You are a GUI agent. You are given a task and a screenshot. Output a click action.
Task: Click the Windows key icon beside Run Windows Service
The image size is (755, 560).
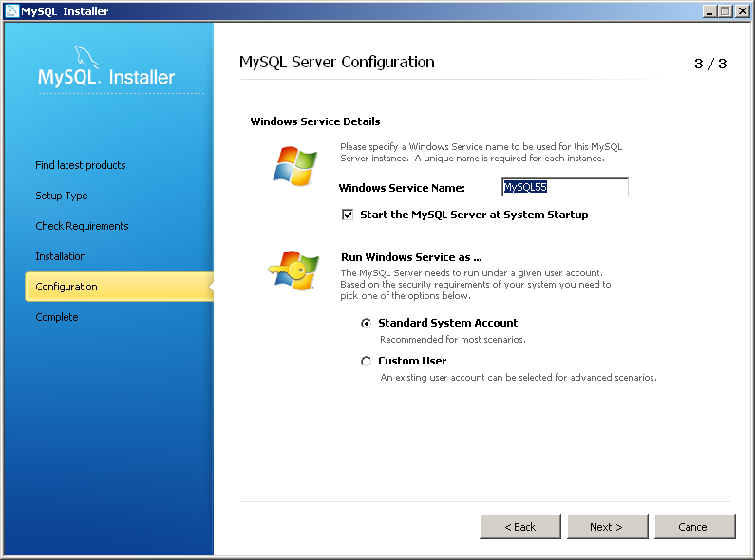(293, 270)
